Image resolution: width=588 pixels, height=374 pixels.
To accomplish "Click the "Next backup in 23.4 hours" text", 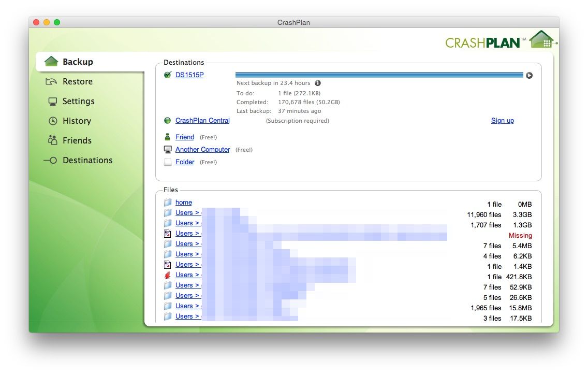I will (x=273, y=83).
